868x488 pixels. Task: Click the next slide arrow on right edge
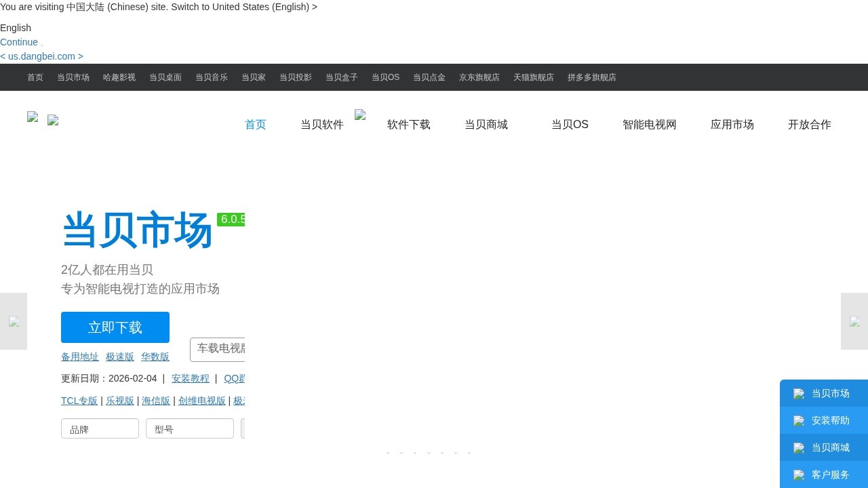coord(854,321)
